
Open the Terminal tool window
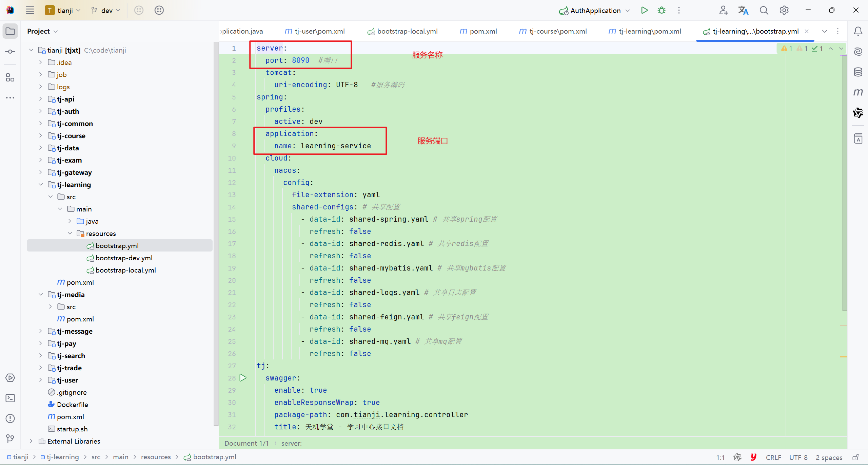10,398
